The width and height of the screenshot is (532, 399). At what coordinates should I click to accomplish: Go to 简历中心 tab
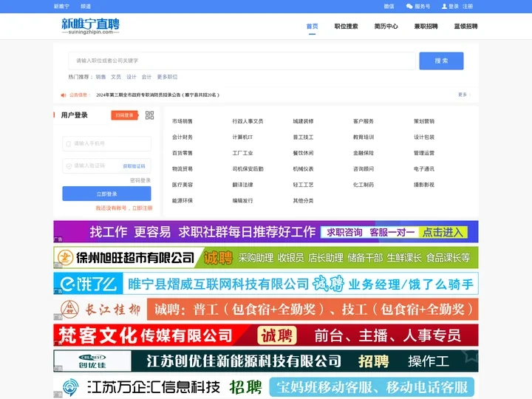(386, 26)
